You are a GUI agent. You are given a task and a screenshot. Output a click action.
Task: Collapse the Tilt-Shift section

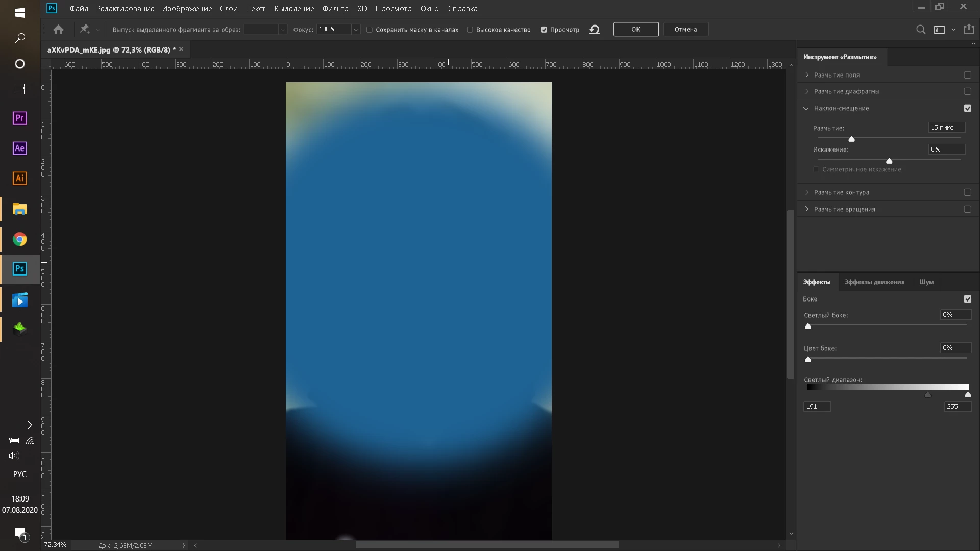coord(806,108)
